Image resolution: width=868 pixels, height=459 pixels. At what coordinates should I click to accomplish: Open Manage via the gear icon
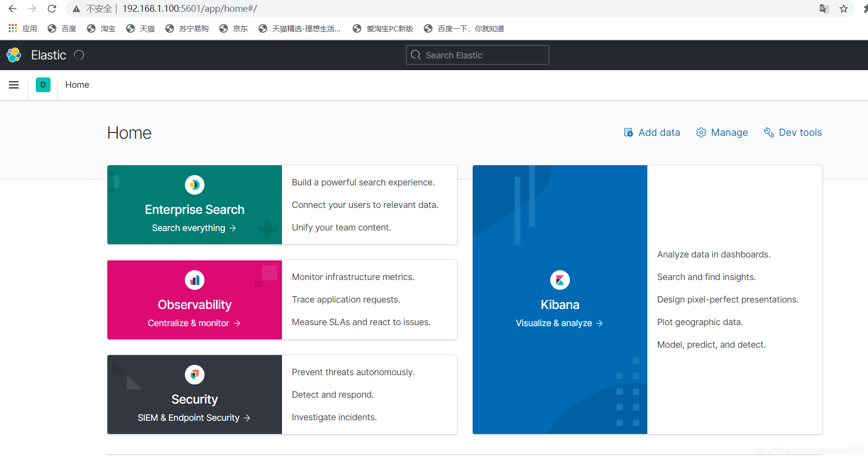pyautogui.click(x=701, y=132)
